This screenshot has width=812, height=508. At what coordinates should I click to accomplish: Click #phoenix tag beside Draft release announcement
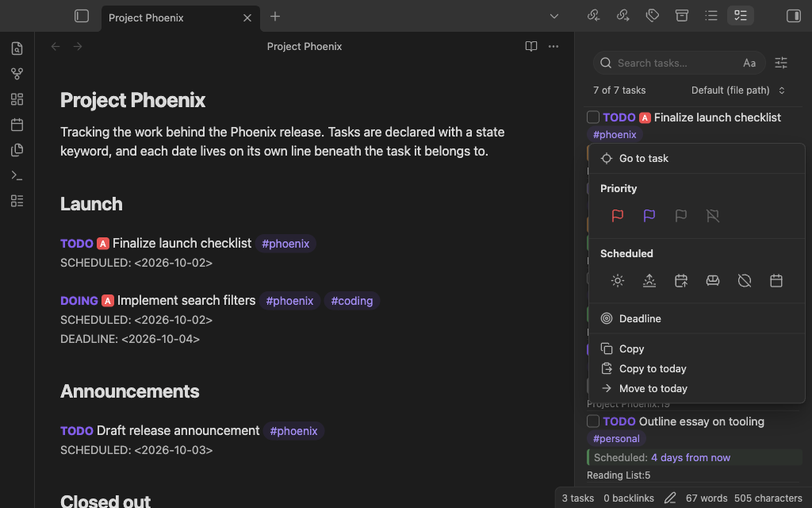(293, 431)
